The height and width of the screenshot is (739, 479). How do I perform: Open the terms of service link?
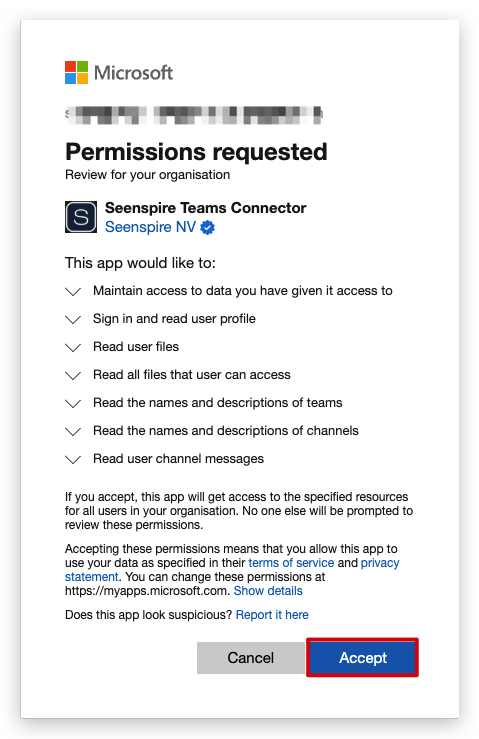[x=291, y=563]
